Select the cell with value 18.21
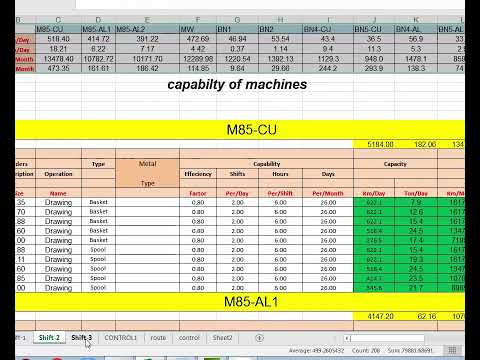 point(58,49)
